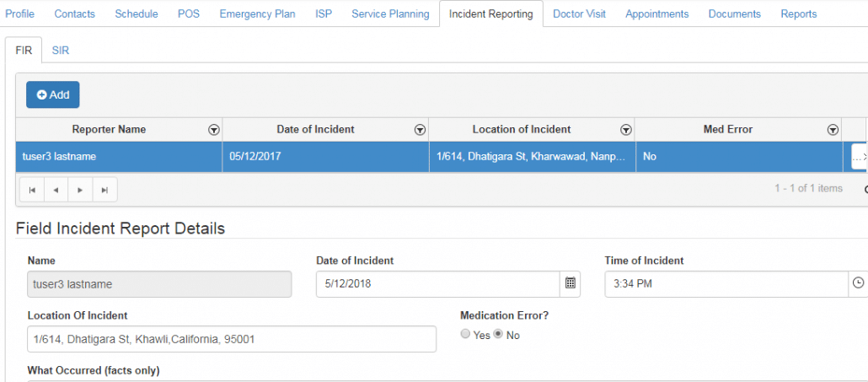Open the ISP tab
This screenshot has width=868, height=382.
pyautogui.click(x=324, y=13)
